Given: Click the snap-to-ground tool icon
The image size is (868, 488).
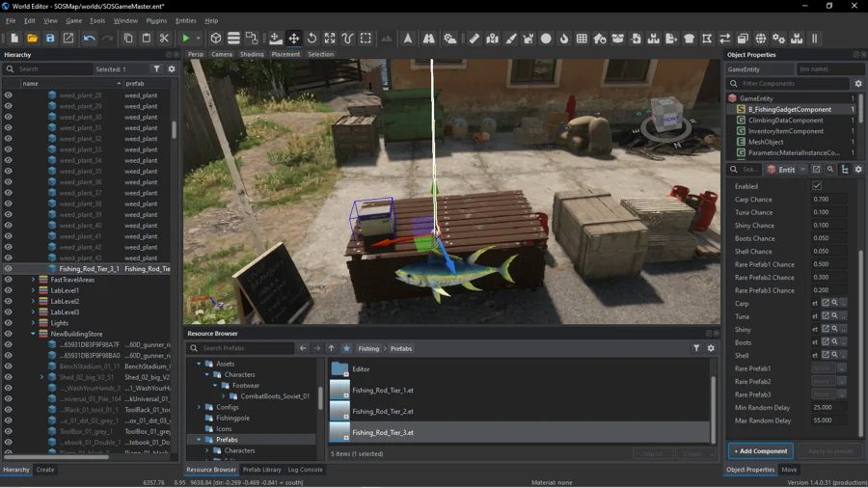Looking at the screenshot, I should [275, 39].
